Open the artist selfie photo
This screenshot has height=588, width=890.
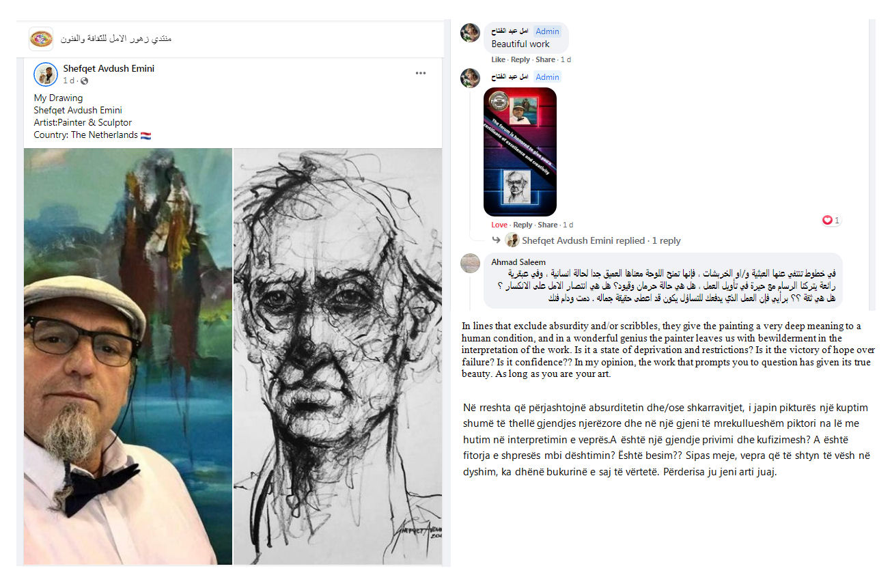point(128,356)
